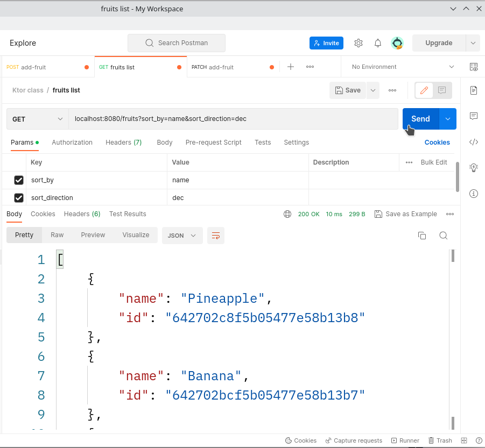Image resolution: width=485 pixels, height=448 pixels.
Task: Open Ktor class breadcrumb link
Action: [28, 90]
